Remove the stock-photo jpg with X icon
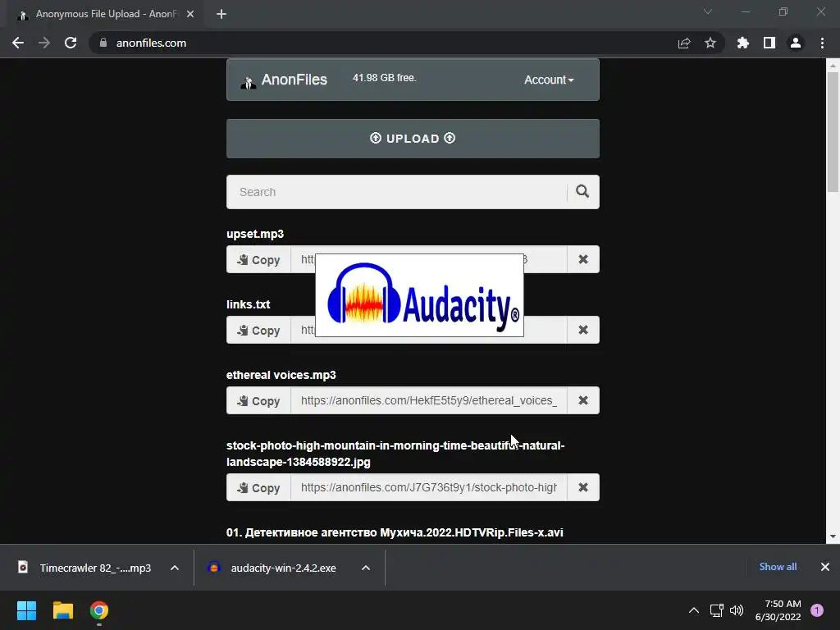Viewport: 840px width, 630px height. coord(583,487)
